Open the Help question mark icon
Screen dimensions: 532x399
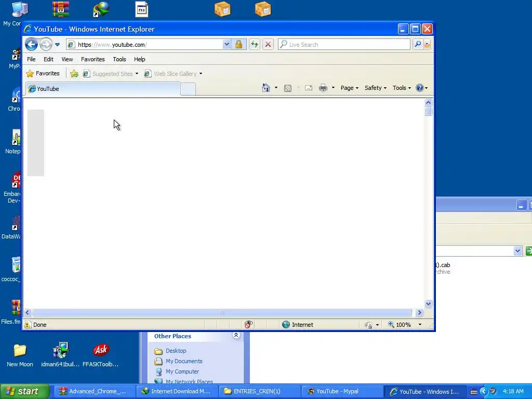420,88
